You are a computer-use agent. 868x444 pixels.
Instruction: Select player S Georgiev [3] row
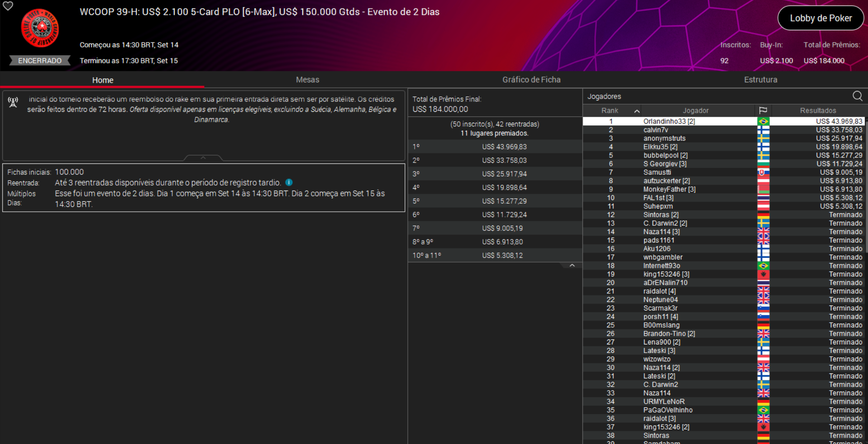click(724, 164)
